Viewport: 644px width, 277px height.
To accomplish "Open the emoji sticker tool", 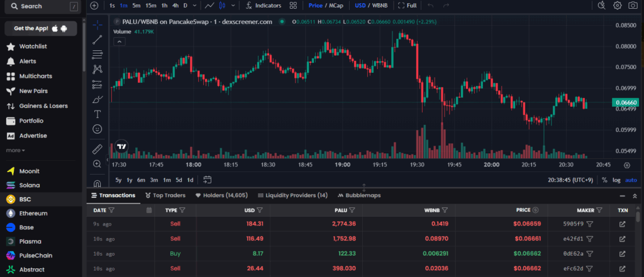I will (97, 129).
